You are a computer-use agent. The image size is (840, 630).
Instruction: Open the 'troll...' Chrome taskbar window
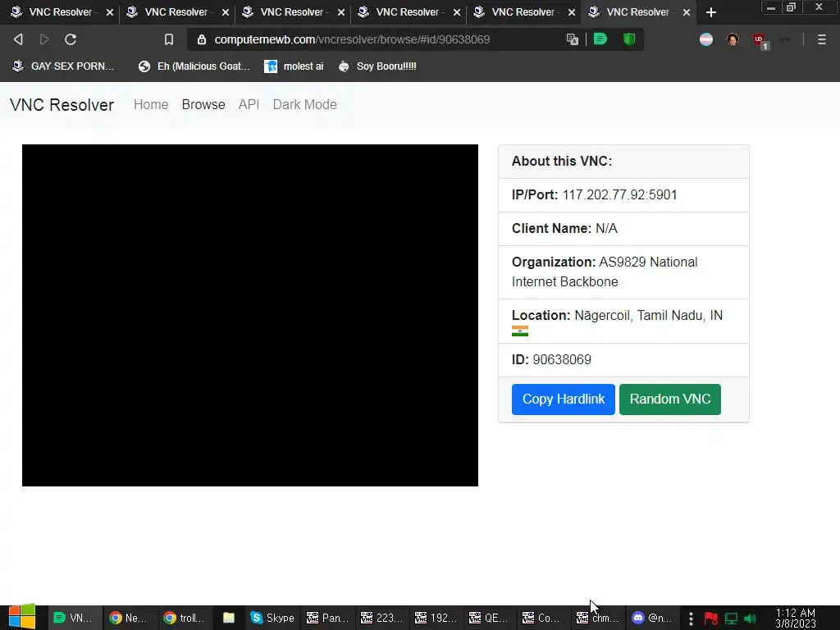click(x=184, y=618)
